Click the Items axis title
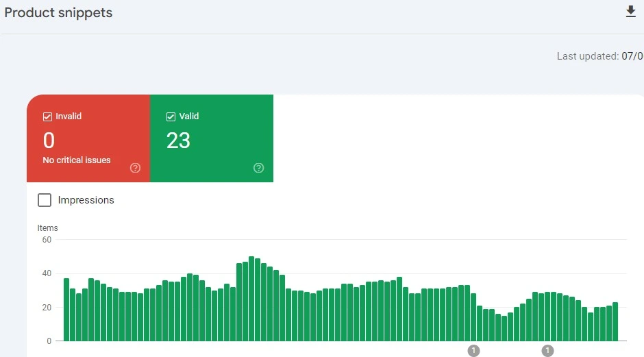644x357 pixels. click(x=47, y=228)
